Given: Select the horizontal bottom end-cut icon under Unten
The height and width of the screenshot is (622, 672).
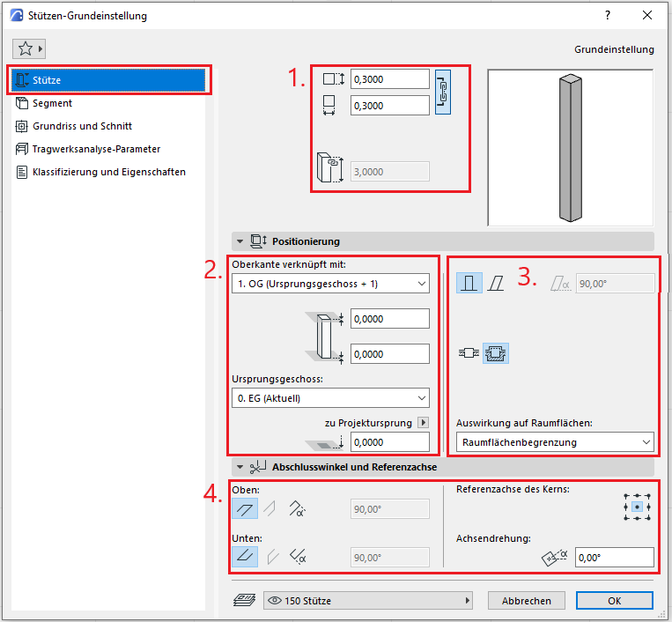Looking at the screenshot, I should pos(244,556).
